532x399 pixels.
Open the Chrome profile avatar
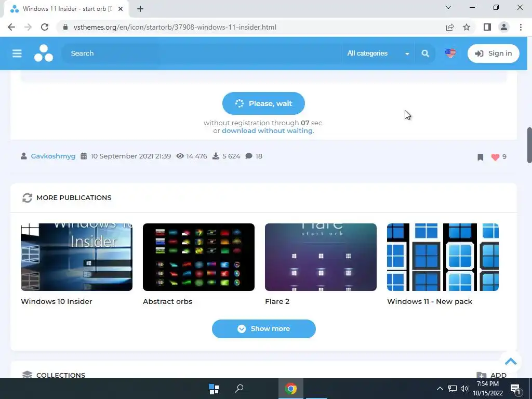click(x=504, y=27)
